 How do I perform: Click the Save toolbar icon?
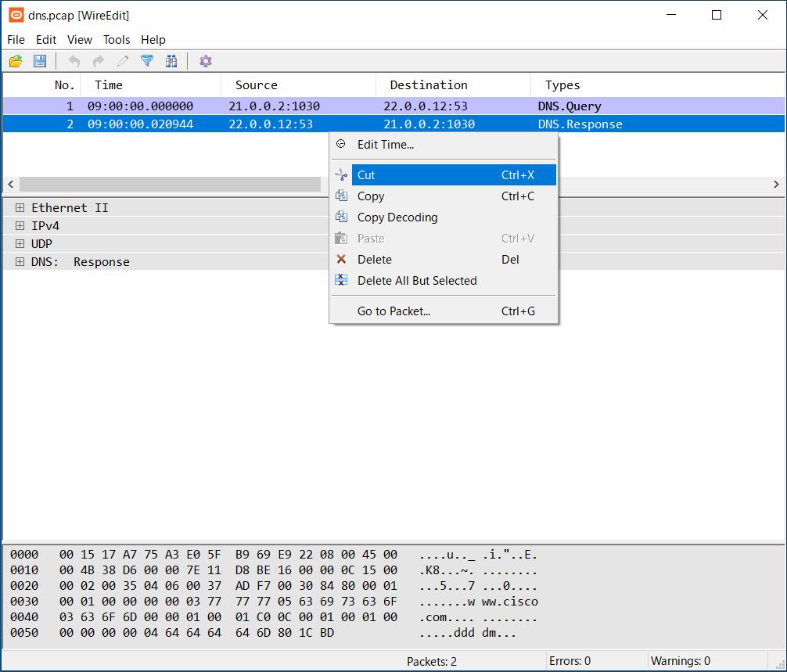pyautogui.click(x=40, y=61)
